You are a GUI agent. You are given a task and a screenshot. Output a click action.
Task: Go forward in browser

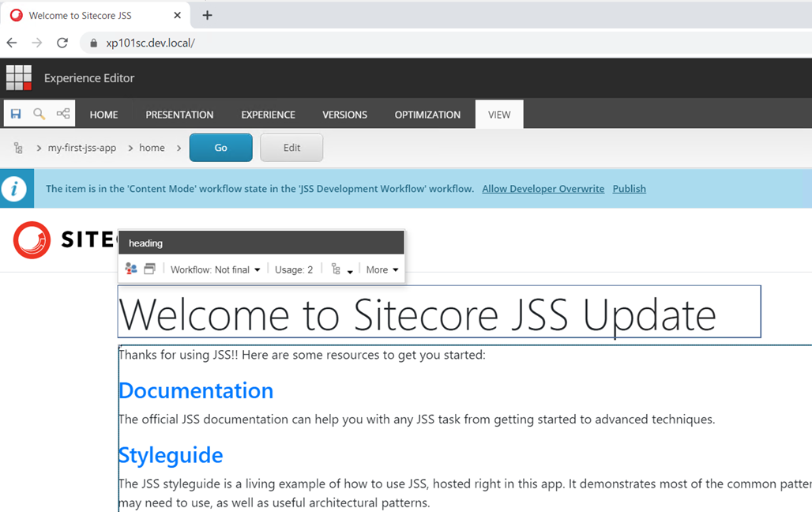tap(37, 43)
